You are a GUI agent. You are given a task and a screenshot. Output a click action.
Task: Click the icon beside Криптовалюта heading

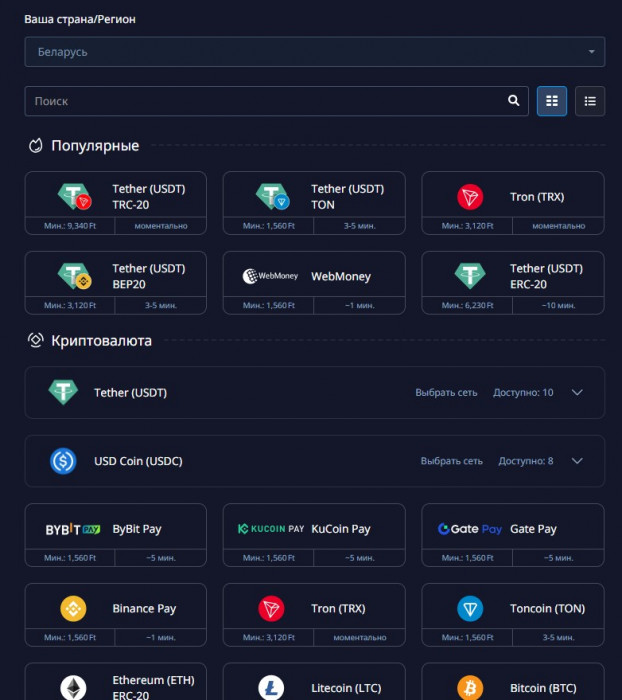pos(36,340)
